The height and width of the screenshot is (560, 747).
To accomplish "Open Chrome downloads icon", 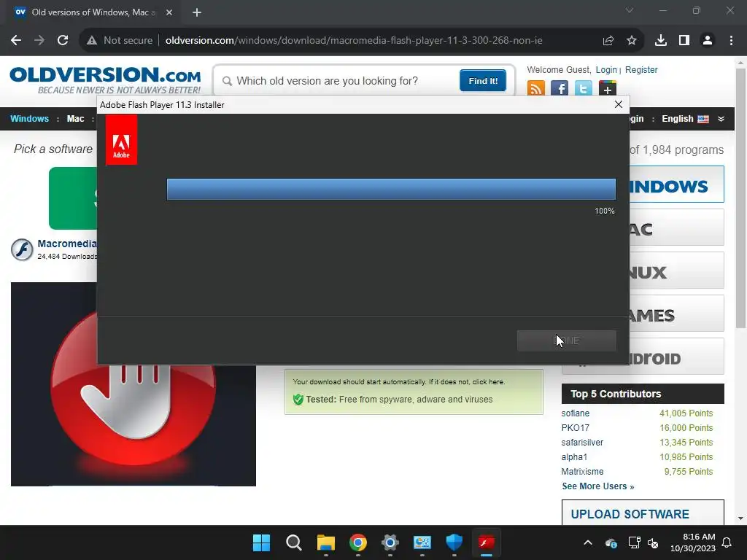I will point(661,41).
